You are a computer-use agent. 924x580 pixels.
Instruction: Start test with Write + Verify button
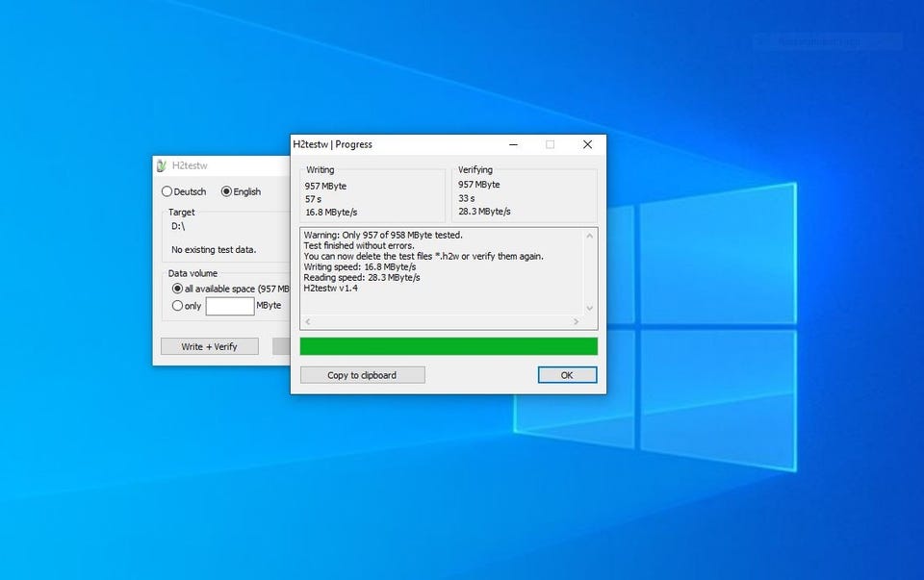(x=209, y=347)
